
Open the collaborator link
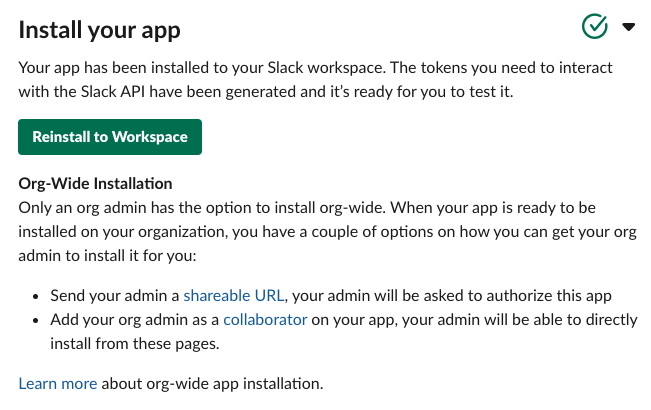[x=265, y=320]
